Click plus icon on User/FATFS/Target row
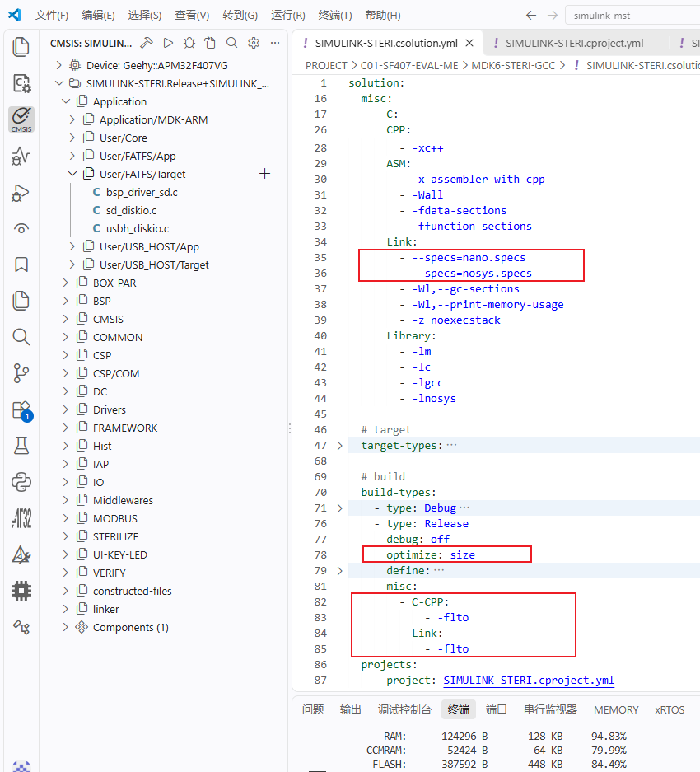The width and height of the screenshot is (700, 772). pyautogui.click(x=264, y=174)
